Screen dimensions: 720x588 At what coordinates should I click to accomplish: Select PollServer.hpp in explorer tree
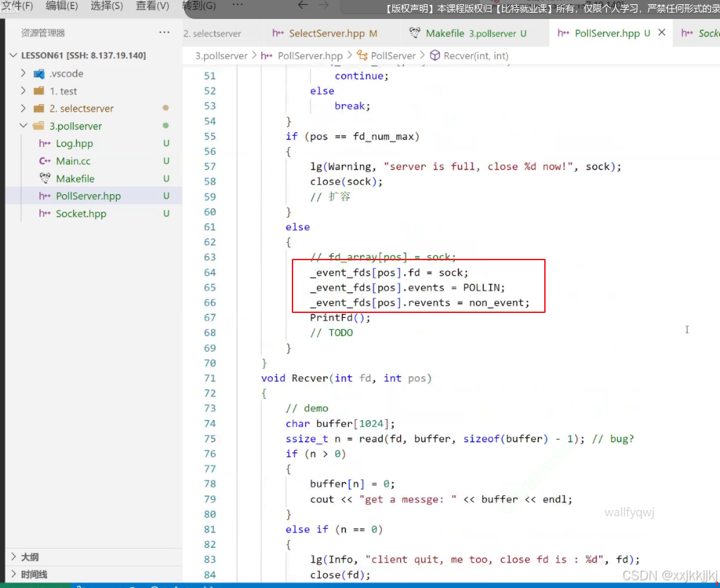[x=88, y=196]
